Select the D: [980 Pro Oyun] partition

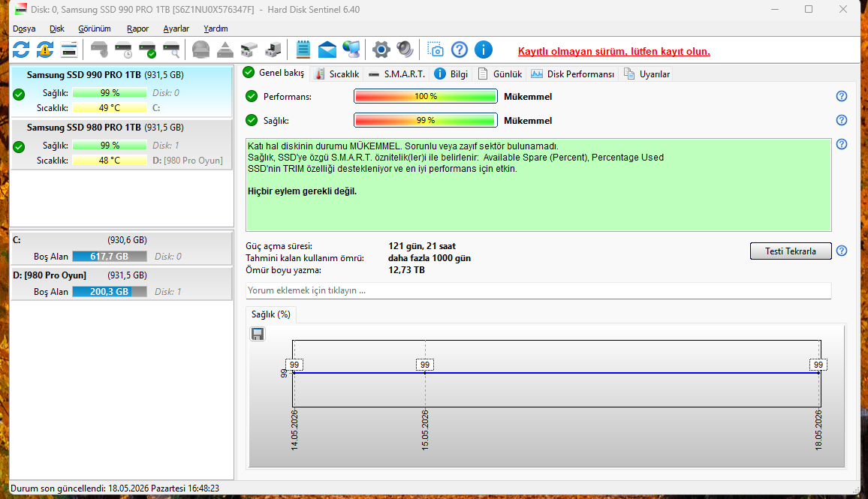[121, 284]
